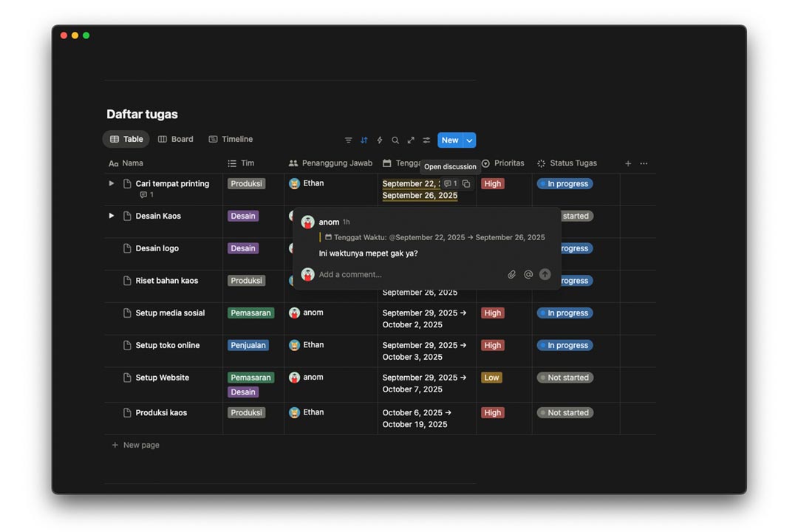Screen dimensions: 798x532
Task: Click the Low priority tag for Setup Website
Action: [x=491, y=378]
